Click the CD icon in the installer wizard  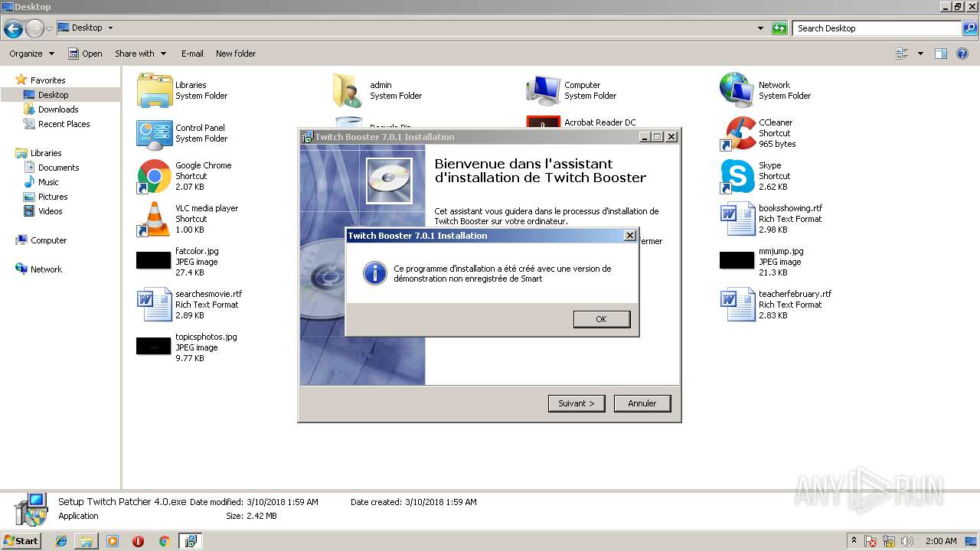pos(389,181)
